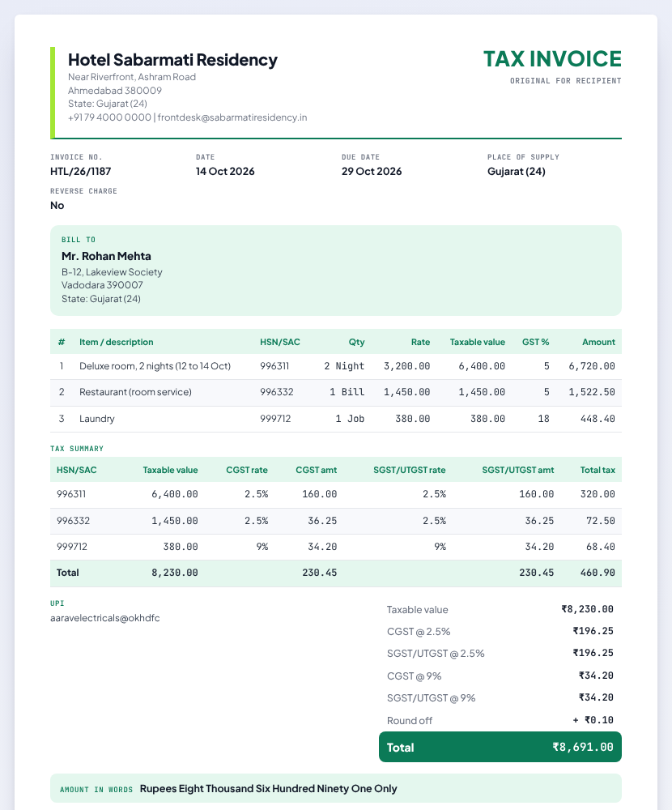Click the TAX INVOICE title
Screen dimensions: 672x810
[552, 59]
